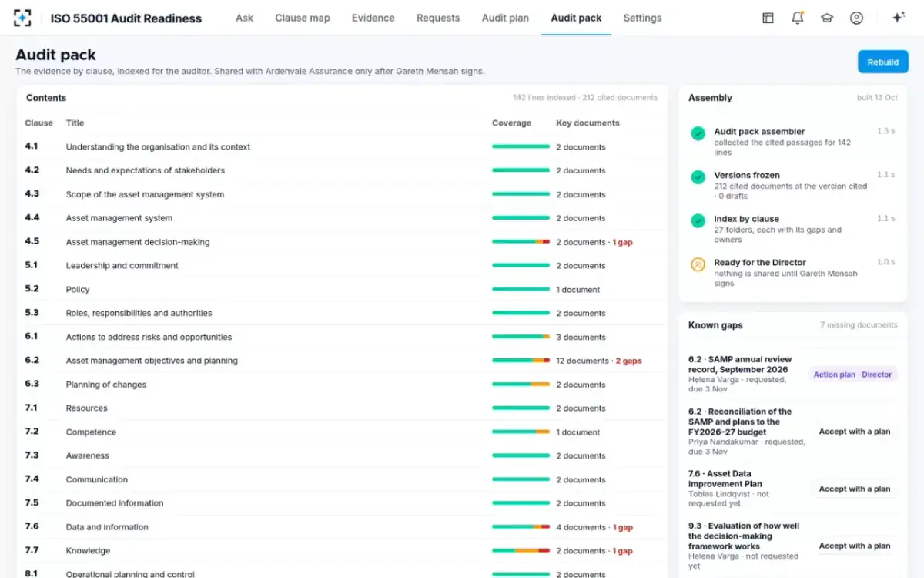Open clause 4.2 Needs and expectations of stakeholders
Viewport: 924px width, 578px height.
click(x=342, y=170)
